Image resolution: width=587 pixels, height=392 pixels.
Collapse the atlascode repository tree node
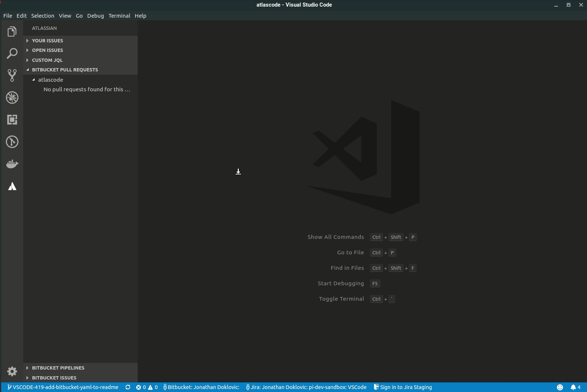[x=34, y=80]
